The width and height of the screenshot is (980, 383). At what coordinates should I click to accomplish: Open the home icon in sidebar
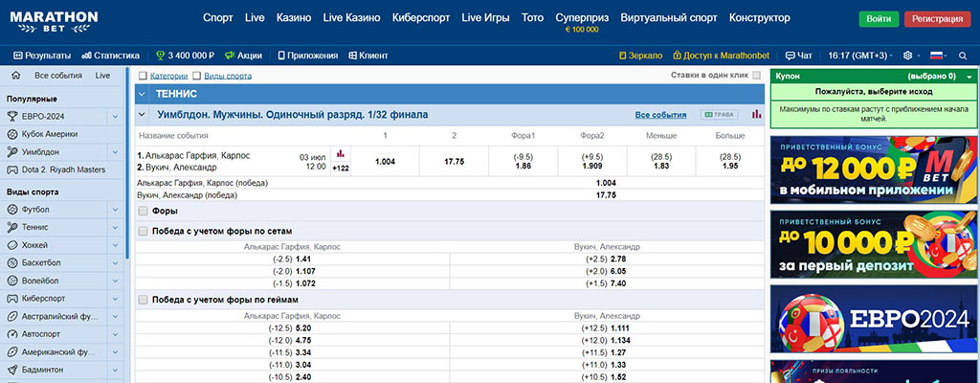16,76
